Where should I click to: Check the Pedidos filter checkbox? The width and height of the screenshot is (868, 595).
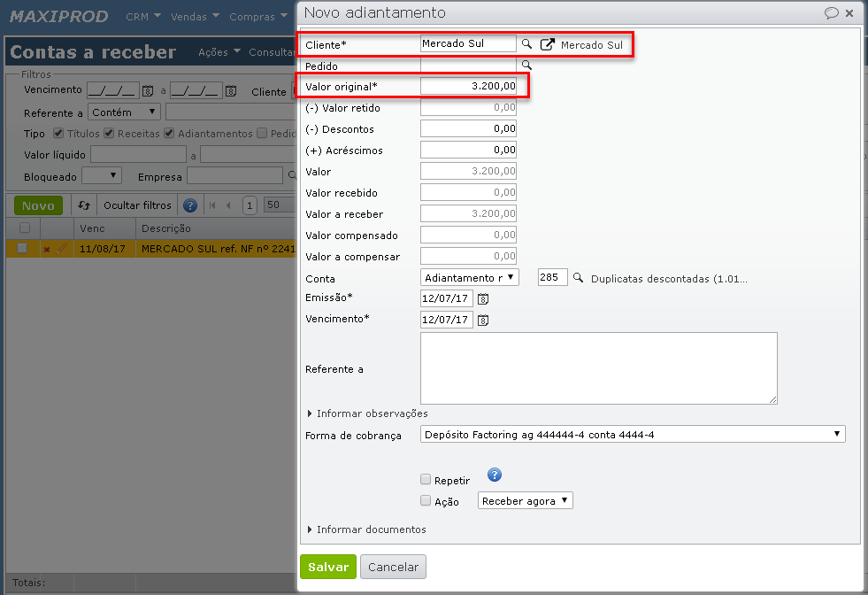pyautogui.click(x=262, y=133)
